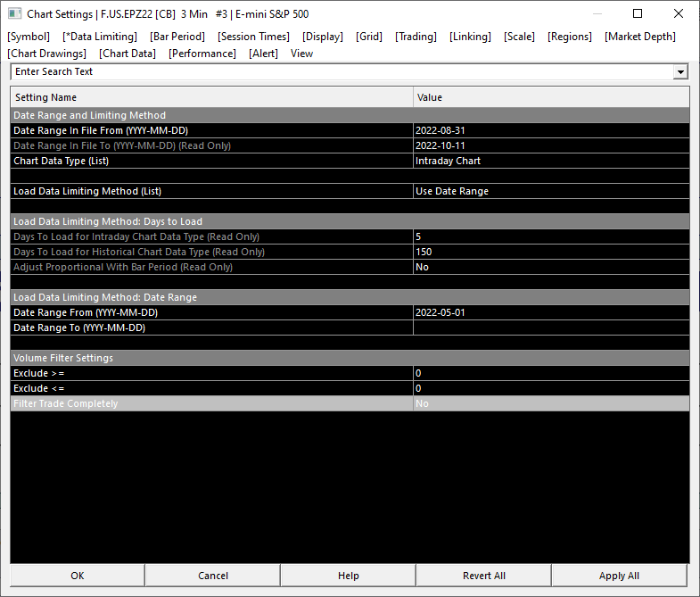Click Date Range and Limiting Method section header
The image size is (700, 597).
(x=350, y=115)
